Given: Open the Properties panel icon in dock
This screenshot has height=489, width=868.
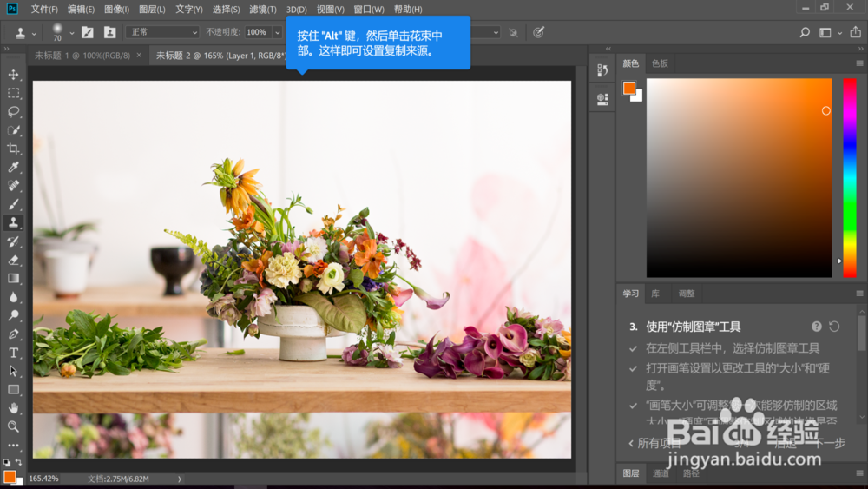Looking at the screenshot, I should point(602,98).
